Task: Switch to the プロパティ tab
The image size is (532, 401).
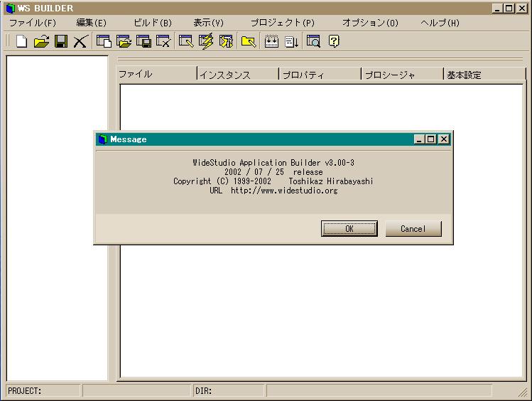Action: click(320, 75)
